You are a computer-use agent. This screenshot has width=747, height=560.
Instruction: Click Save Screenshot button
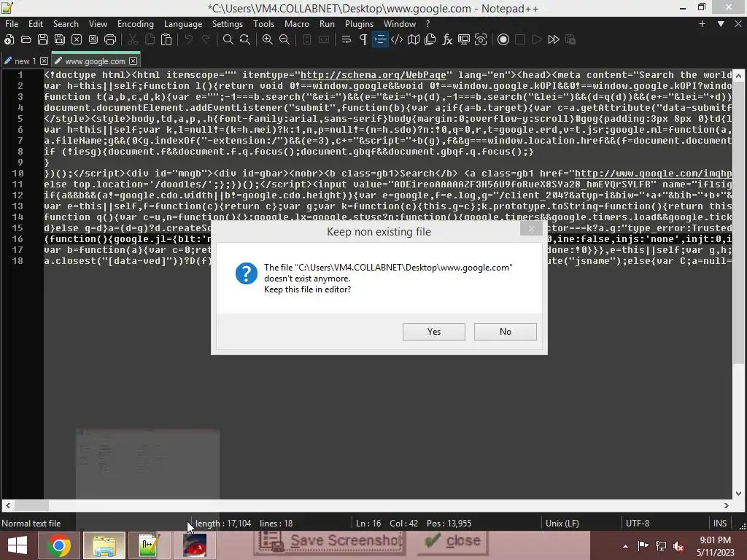[x=331, y=542]
